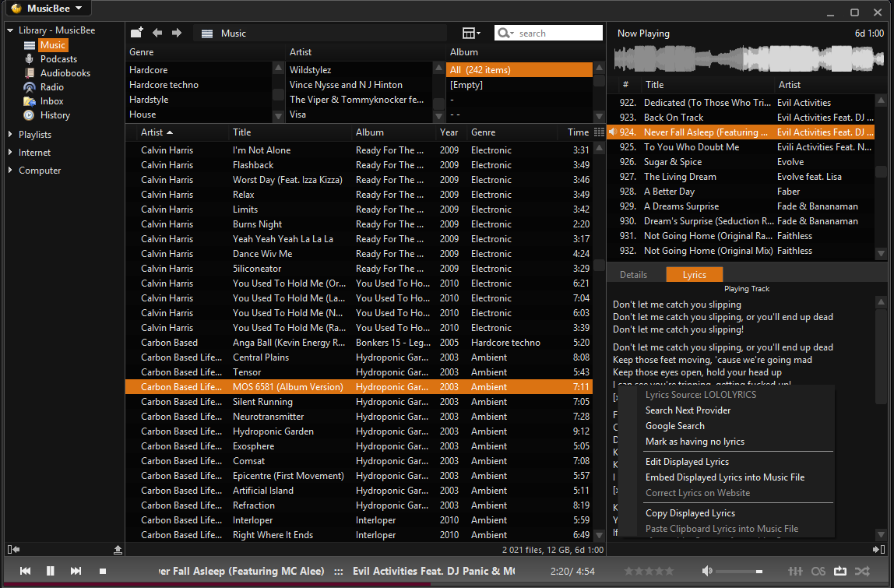Go back to the previous track
Viewport: 894px width, 588px height.
point(25,571)
